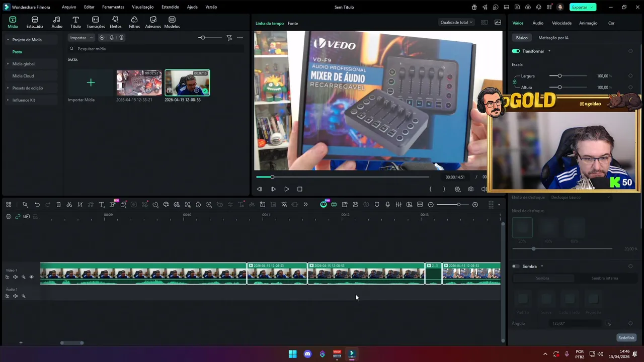Click the play button in preview player
Viewport: 644px width, 362px height.
click(x=287, y=189)
